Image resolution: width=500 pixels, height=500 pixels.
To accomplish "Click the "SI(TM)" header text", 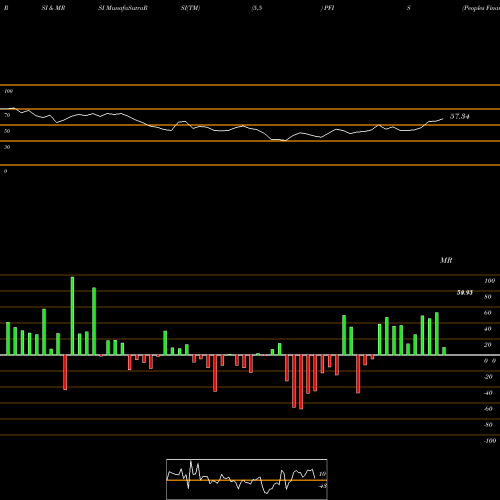I will [190, 8].
